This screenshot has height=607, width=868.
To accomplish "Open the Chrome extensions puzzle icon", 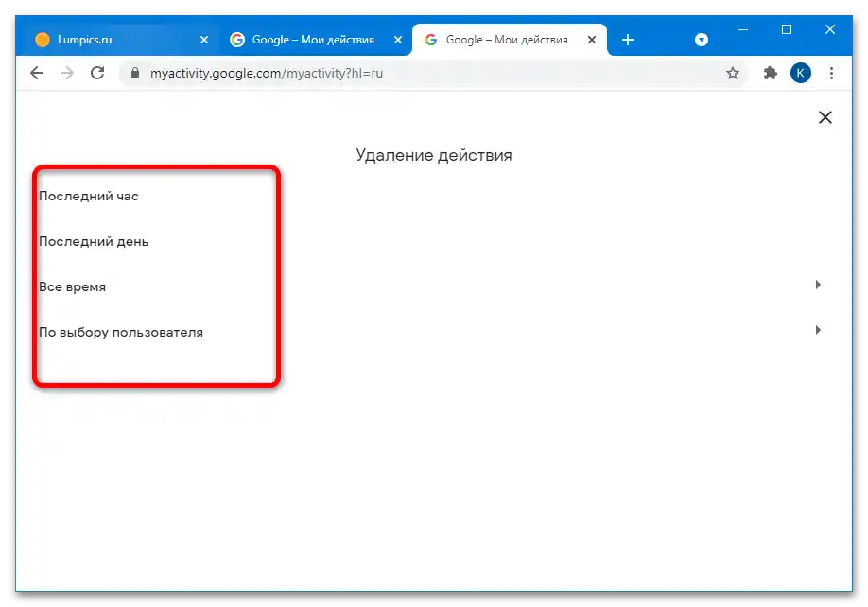I will tap(768, 72).
